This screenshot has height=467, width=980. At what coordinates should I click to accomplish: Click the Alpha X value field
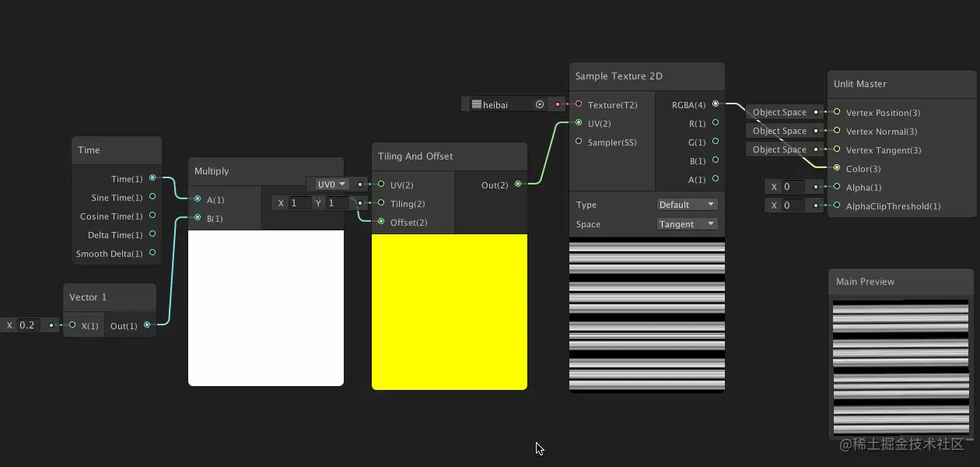coord(793,187)
